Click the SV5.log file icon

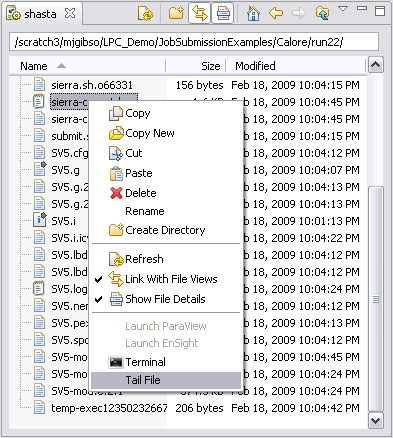(x=39, y=288)
